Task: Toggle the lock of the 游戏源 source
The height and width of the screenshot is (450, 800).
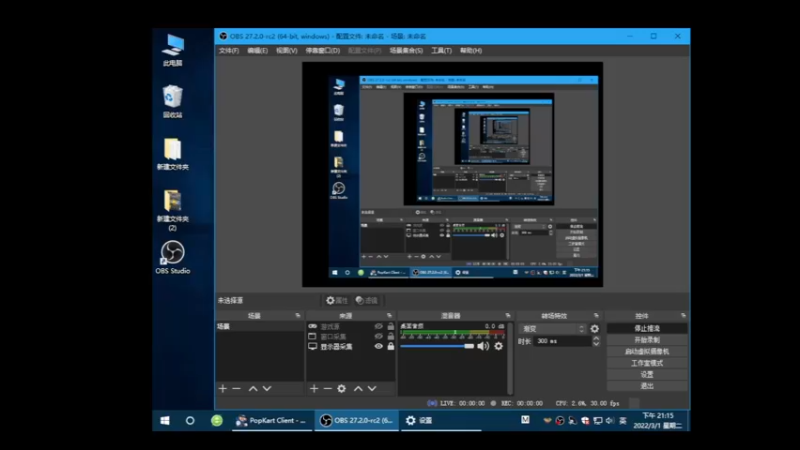Action: pyautogui.click(x=391, y=327)
